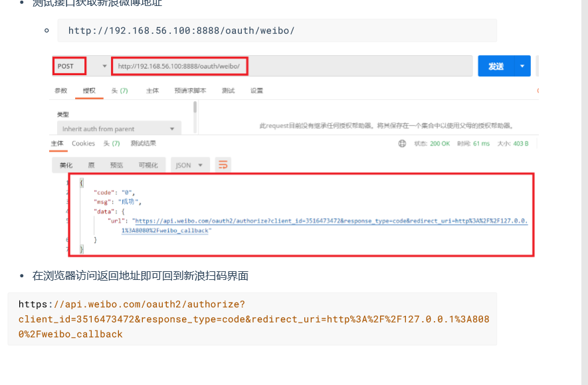
Task: Click the 403 B response size
Action: pyautogui.click(x=521, y=144)
